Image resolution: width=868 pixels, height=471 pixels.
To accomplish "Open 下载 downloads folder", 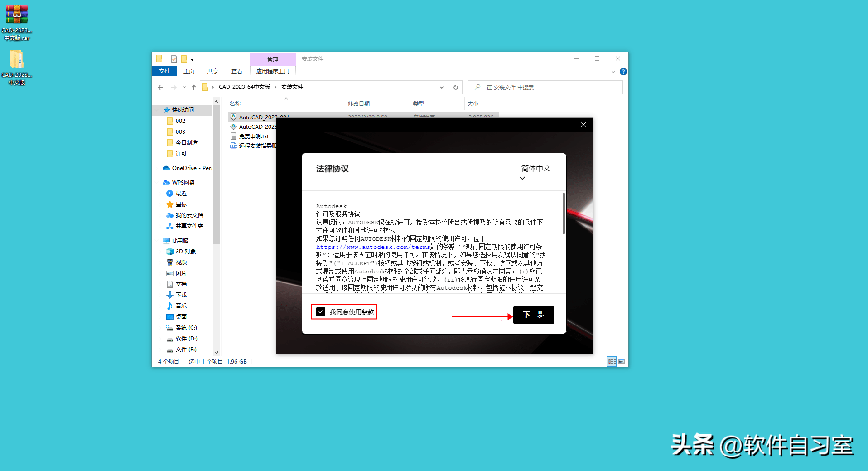I will 177,295.
